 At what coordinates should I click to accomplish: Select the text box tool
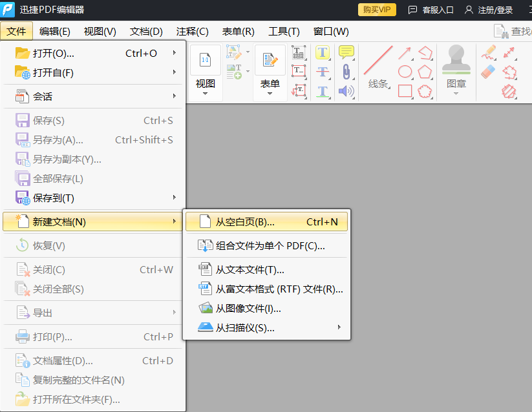(299, 72)
